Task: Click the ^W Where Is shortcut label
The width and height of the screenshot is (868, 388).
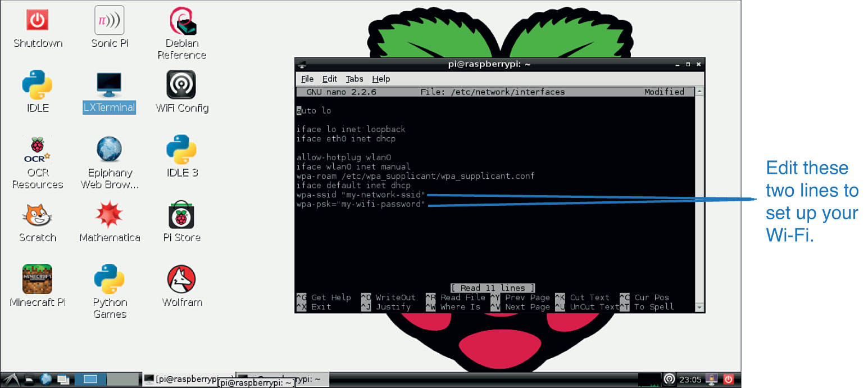Action: click(x=453, y=307)
